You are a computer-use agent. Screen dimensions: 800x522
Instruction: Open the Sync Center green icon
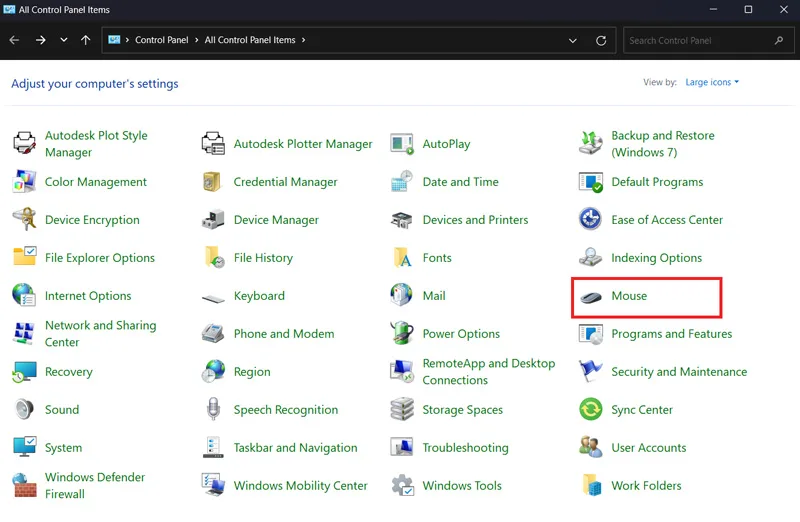591,410
